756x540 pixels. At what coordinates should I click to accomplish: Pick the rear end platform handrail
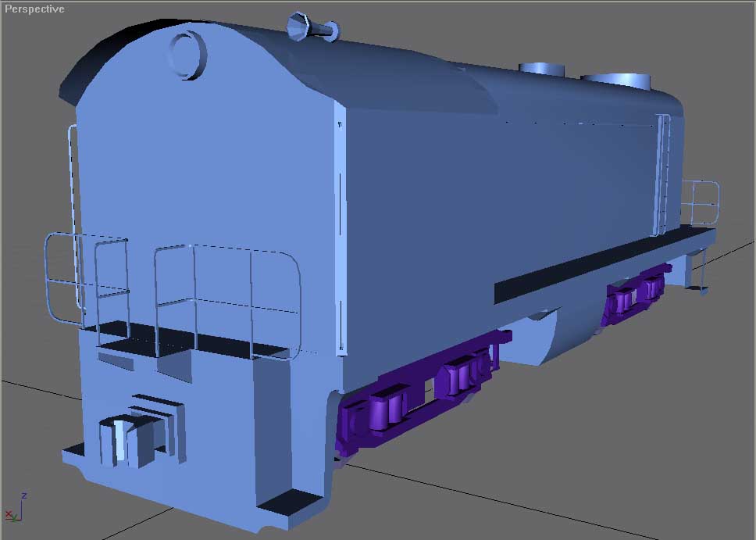click(699, 203)
